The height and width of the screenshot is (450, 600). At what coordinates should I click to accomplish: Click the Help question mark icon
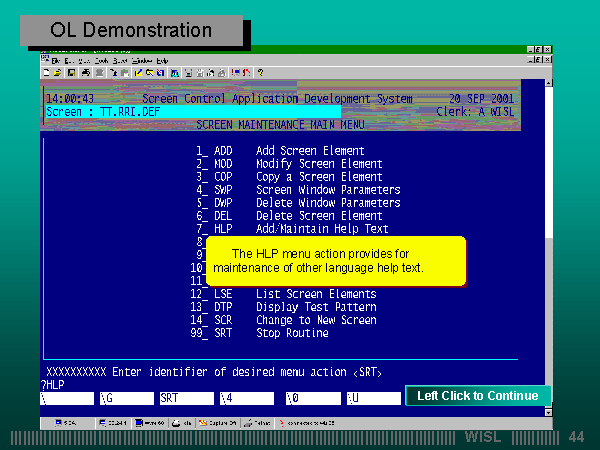pos(260,72)
